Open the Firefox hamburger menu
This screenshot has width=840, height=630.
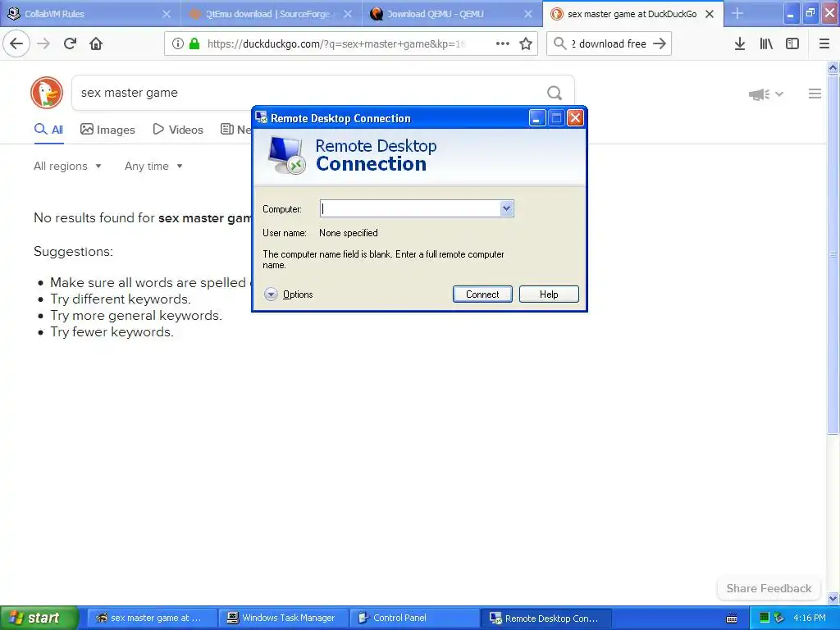[824, 44]
